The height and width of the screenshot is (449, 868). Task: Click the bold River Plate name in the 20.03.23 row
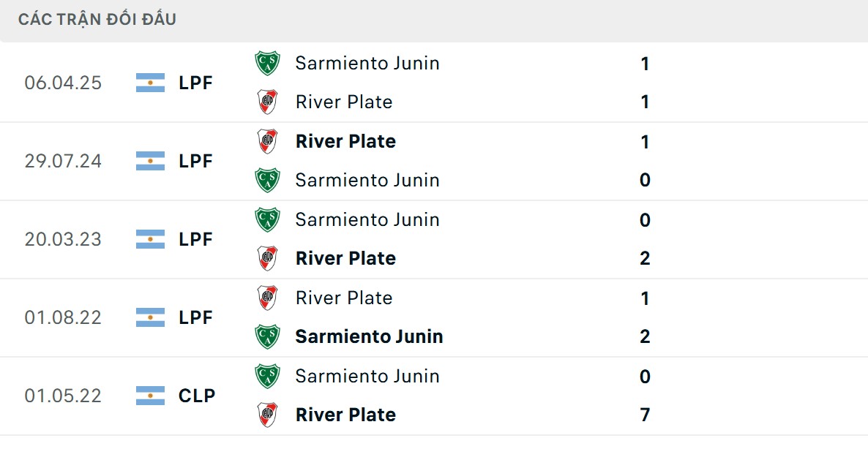tap(345, 258)
